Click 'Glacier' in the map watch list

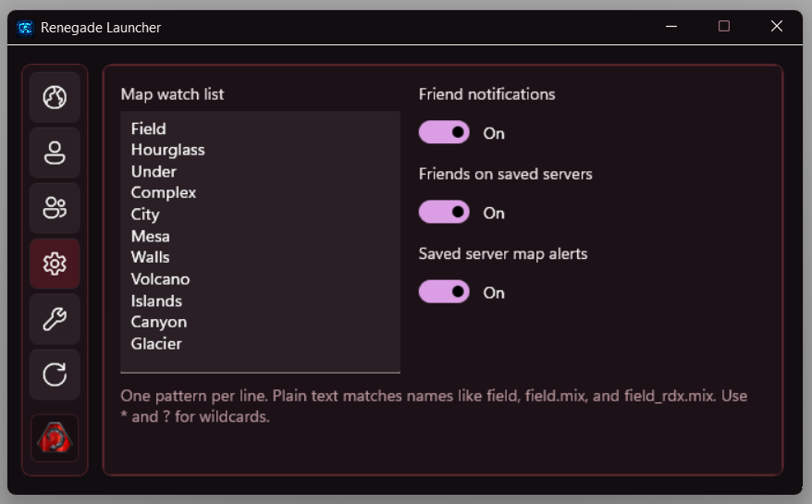pyautogui.click(x=156, y=344)
